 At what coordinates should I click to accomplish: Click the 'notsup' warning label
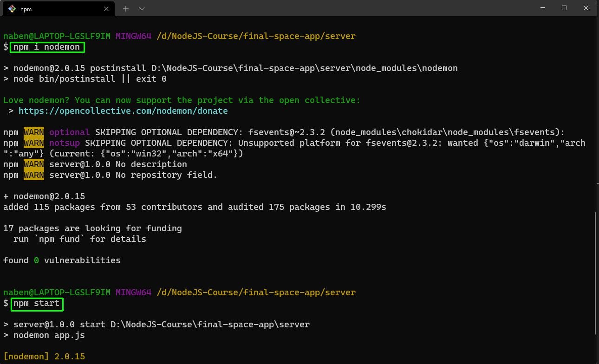tap(65, 143)
